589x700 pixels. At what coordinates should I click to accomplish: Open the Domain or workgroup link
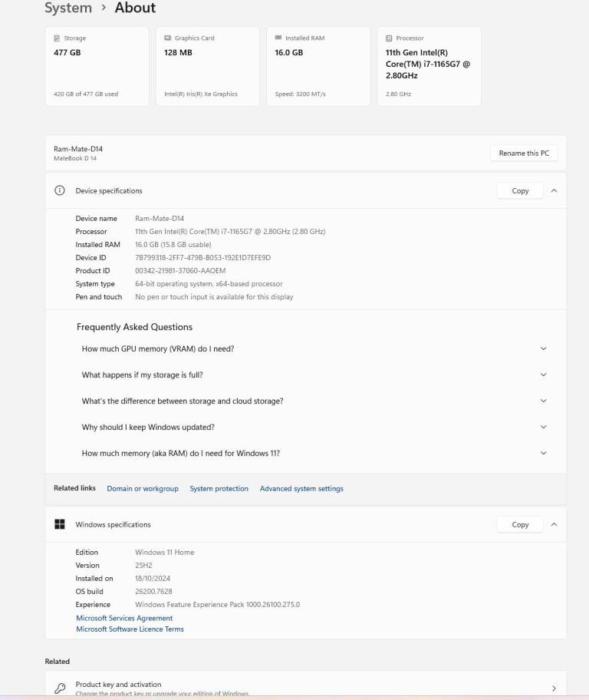143,488
